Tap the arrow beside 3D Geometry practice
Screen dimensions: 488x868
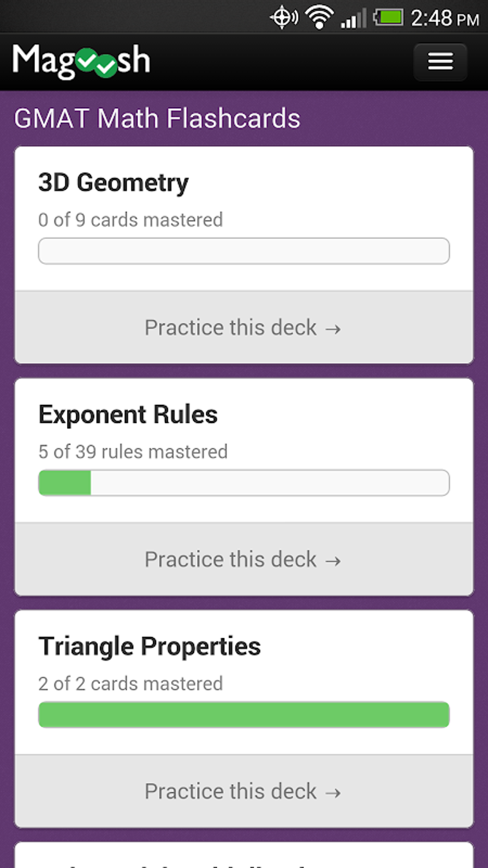pos(333,329)
